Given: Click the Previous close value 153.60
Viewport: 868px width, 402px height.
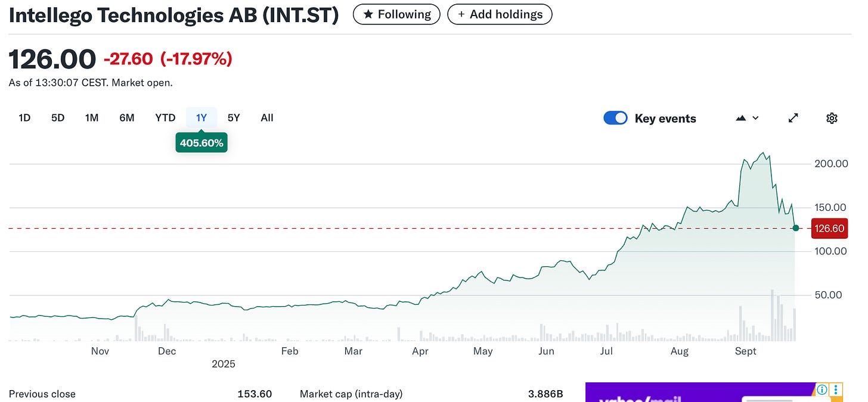Looking at the screenshot, I should pos(255,394).
